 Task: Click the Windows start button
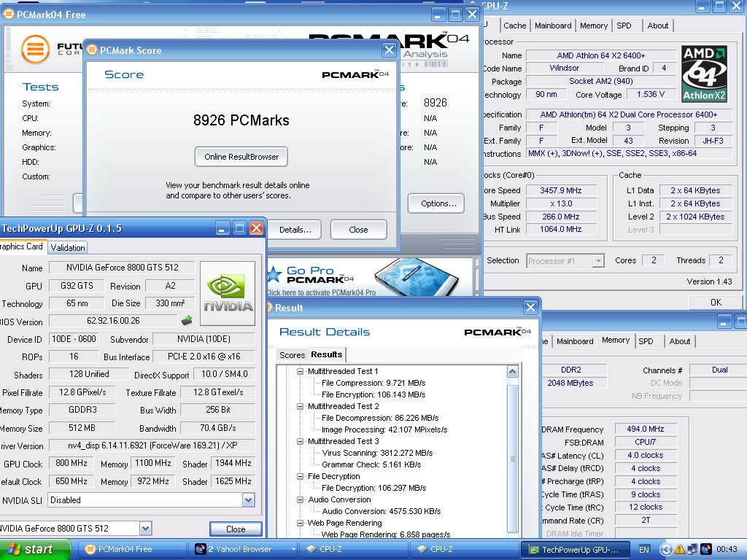point(34,549)
